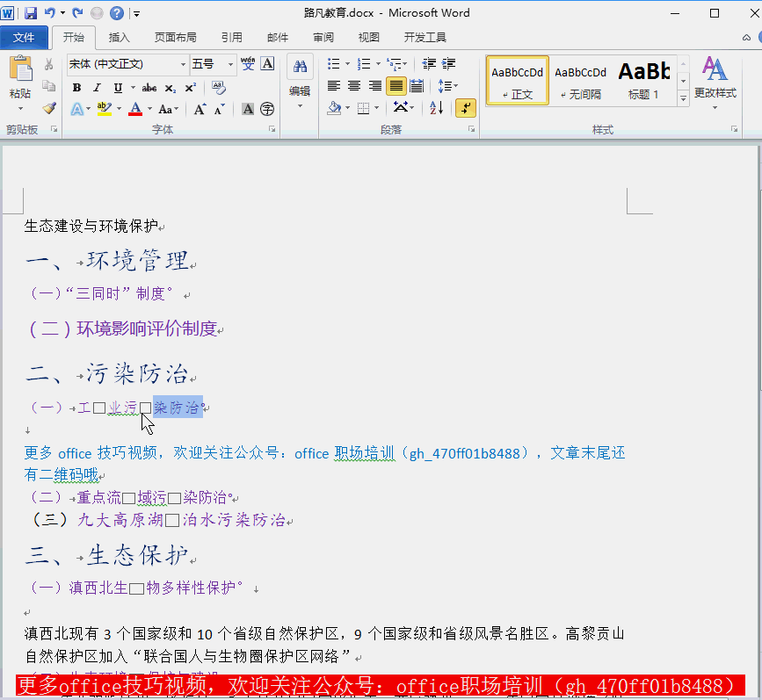Expand styles gallery more button
Image resolution: width=762 pixels, height=700 pixels.
pyautogui.click(x=683, y=98)
